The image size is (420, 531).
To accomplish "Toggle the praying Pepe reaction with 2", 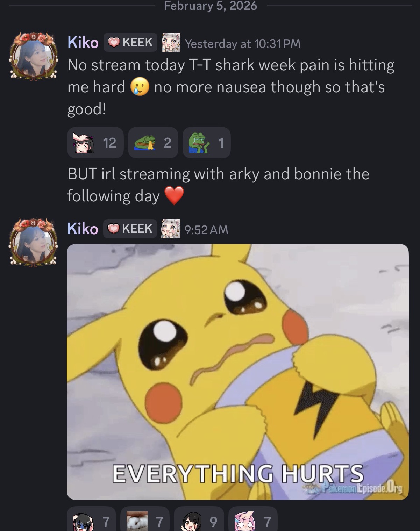I will pos(153,143).
